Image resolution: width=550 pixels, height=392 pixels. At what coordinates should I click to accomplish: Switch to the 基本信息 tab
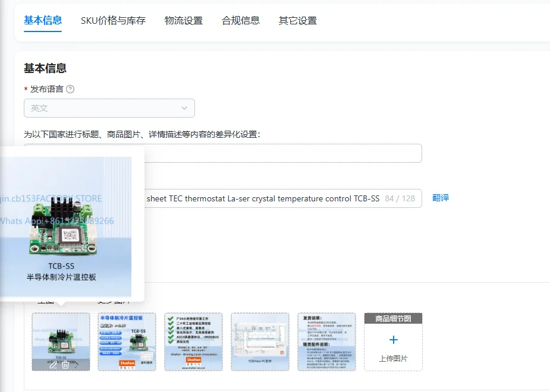43,21
